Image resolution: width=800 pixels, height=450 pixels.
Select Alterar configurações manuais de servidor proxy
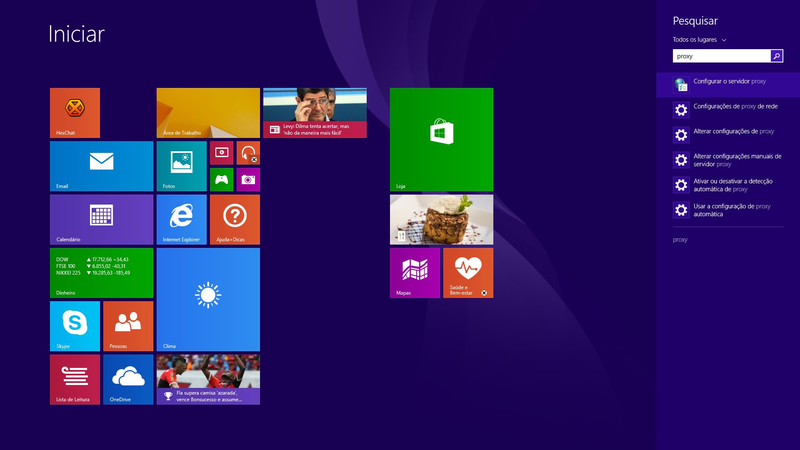[x=728, y=160]
